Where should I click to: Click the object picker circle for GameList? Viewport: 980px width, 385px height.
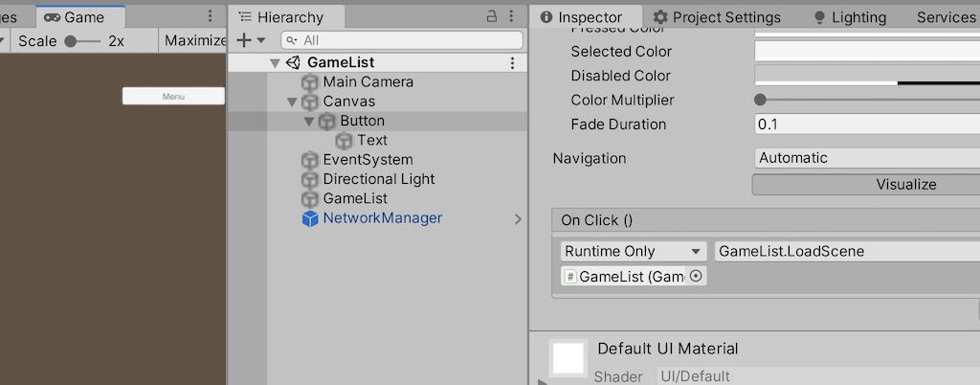pyautogui.click(x=697, y=277)
